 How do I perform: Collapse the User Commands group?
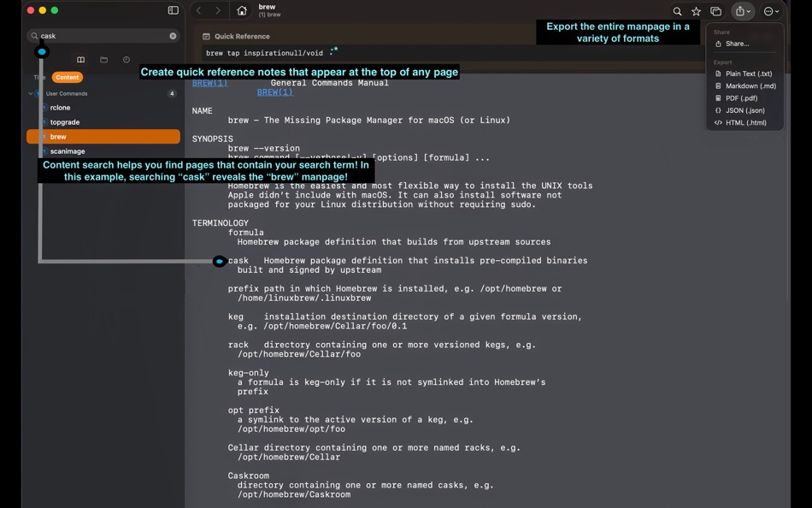coord(31,93)
